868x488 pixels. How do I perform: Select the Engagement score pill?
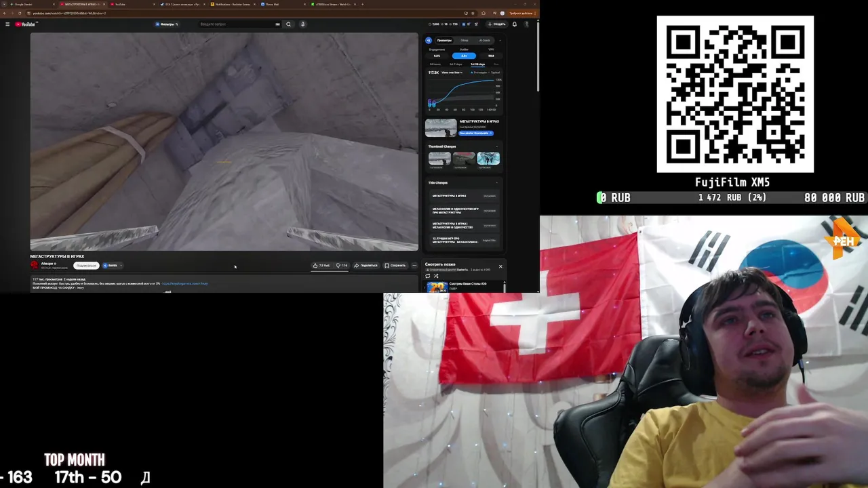coord(437,56)
